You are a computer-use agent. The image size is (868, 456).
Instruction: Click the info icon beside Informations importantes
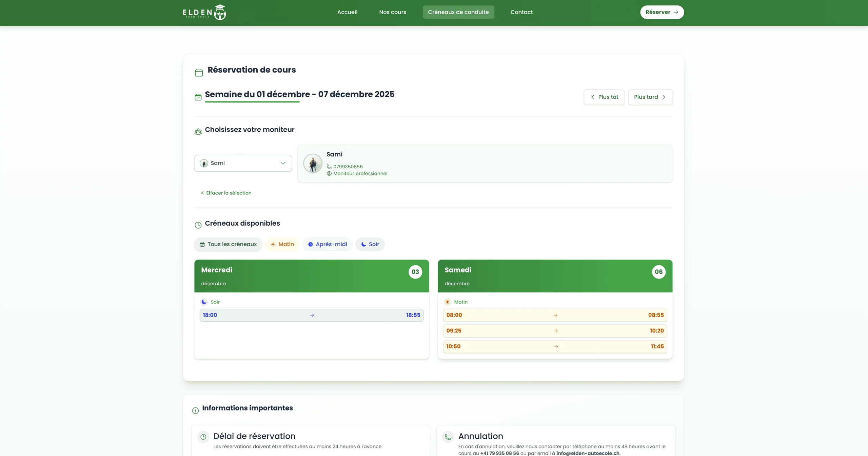click(195, 411)
